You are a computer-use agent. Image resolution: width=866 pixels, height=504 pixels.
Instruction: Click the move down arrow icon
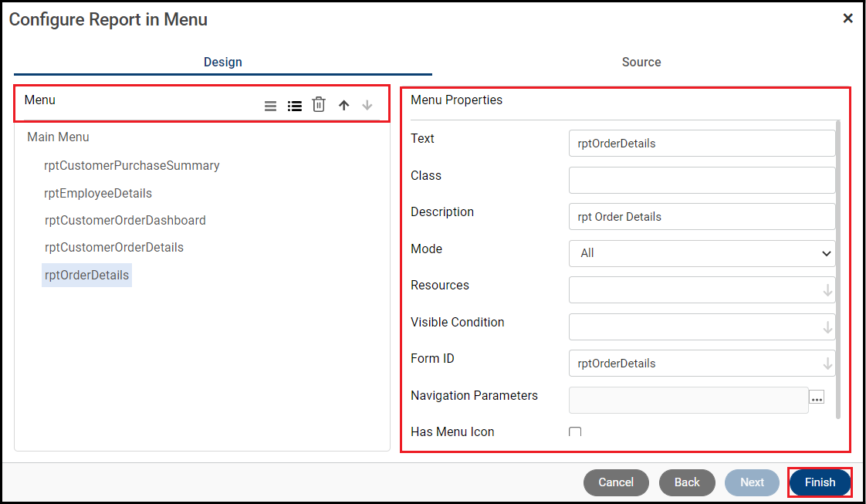367,105
